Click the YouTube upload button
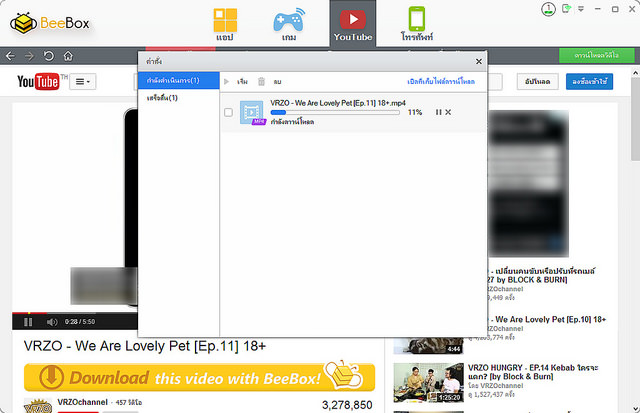This screenshot has width=640, height=413. 537,82
